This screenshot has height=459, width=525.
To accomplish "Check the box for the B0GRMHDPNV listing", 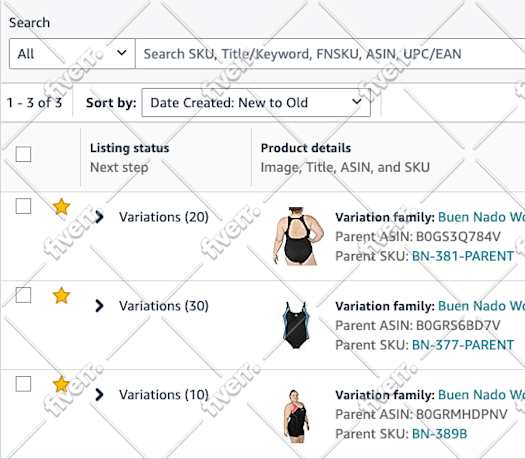I will pos(23,384).
